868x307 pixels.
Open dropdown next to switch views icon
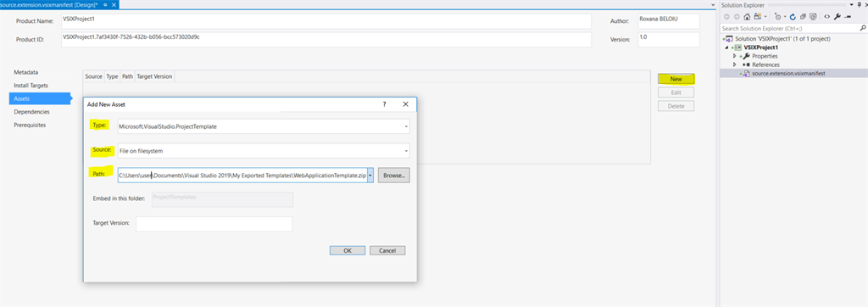(x=765, y=17)
